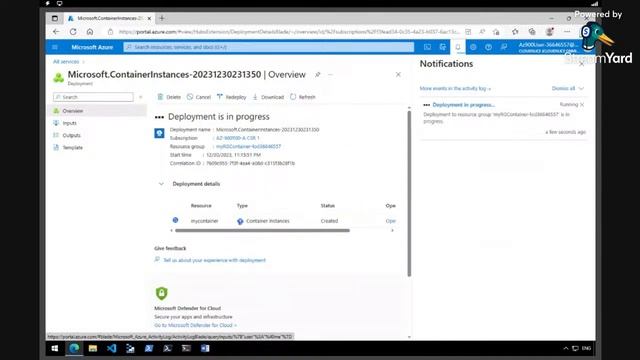Close the deployment Overview blade
This screenshot has height=360, width=640.
(398, 75)
